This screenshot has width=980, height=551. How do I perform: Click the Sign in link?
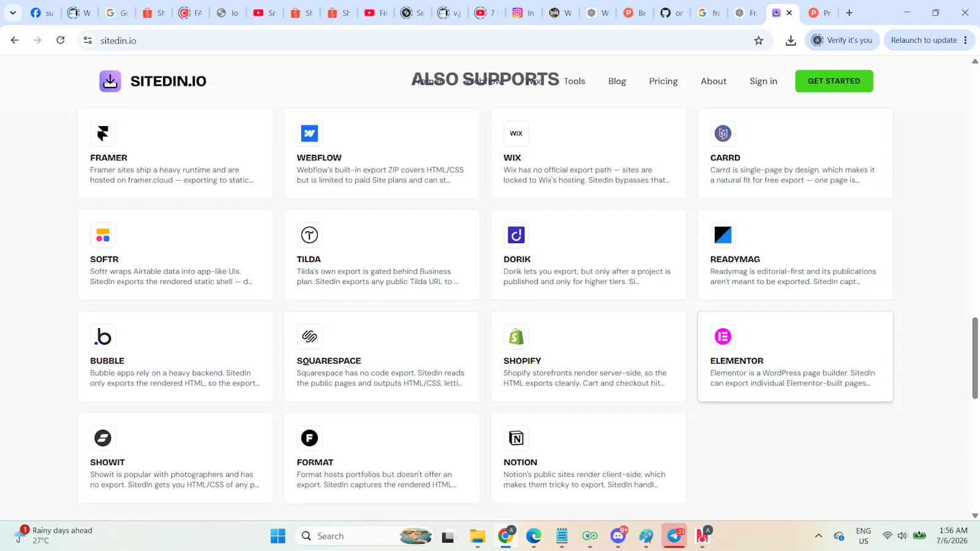(x=763, y=81)
